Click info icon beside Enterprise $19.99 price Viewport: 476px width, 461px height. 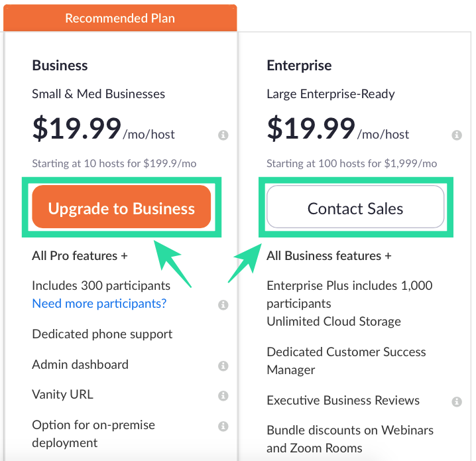(457, 135)
